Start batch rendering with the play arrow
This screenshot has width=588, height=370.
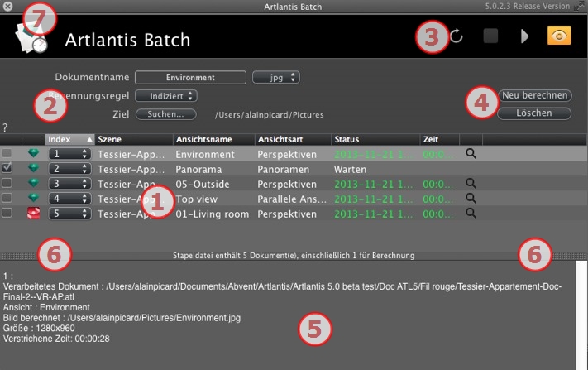click(x=524, y=36)
